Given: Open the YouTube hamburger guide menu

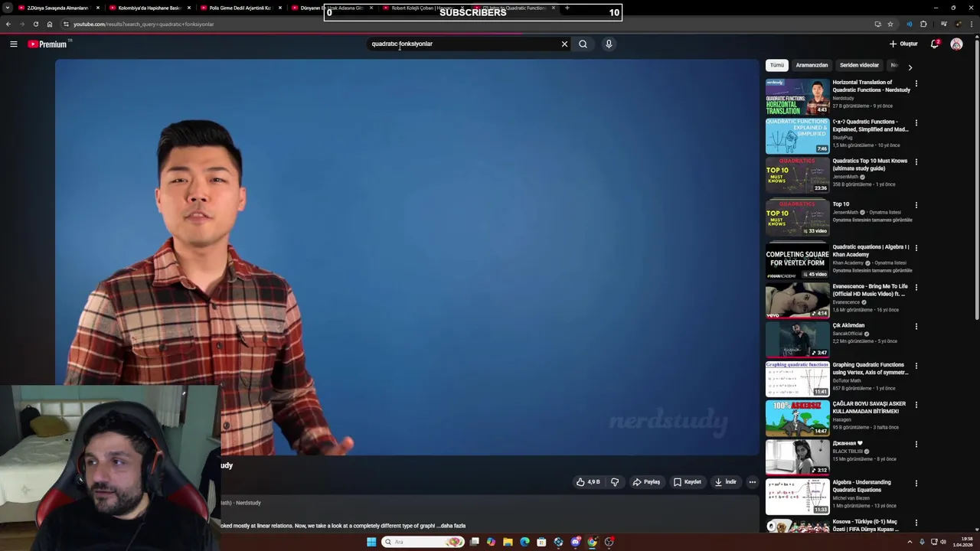Looking at the screenshot, I should (x=14, y=44).
